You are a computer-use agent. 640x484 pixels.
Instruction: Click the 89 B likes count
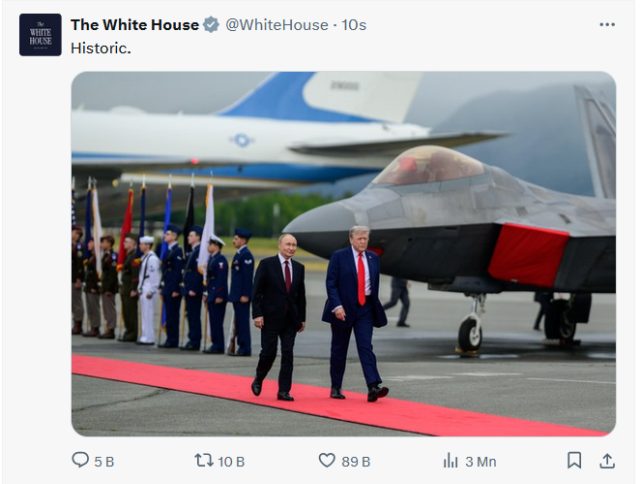[x=356, y=462]
